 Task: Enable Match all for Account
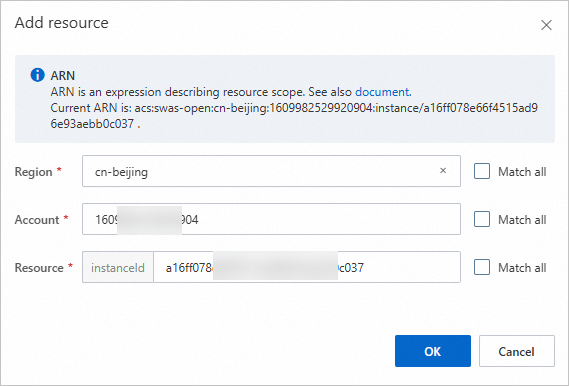(x=482, y=219)
